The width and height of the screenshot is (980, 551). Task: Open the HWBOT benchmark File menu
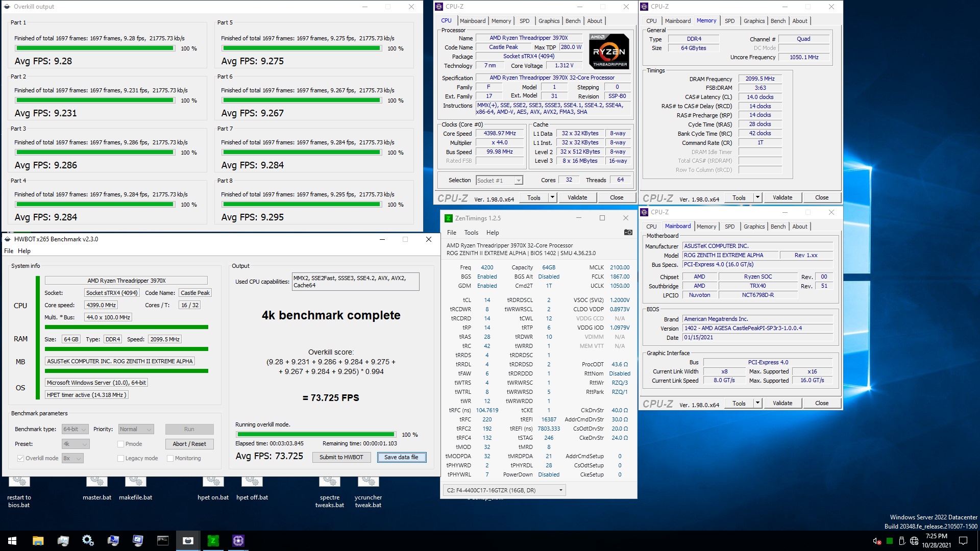point(9,251)
